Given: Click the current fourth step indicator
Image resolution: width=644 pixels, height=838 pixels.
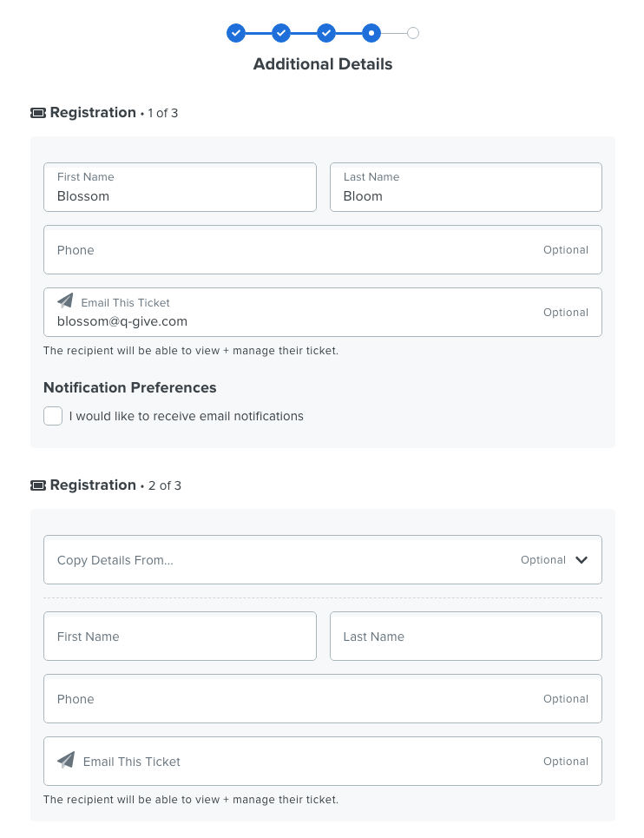Looking at the screenshot, I should tap(371, 33).
